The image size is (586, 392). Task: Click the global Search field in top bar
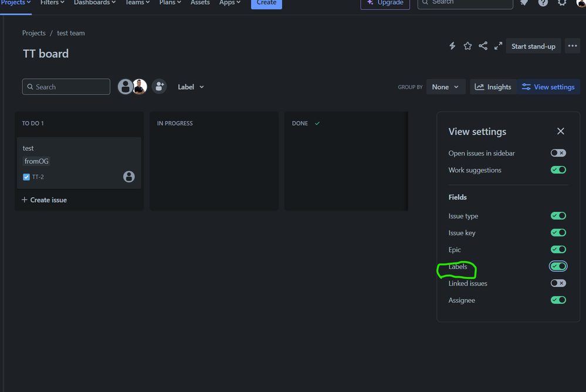(465, 3)
